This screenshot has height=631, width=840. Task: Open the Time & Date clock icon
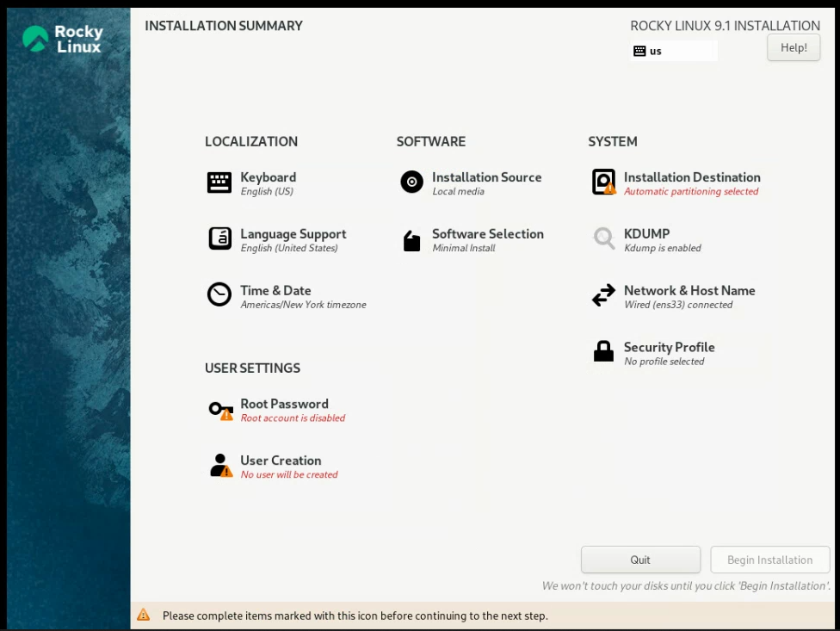coord(219,294)
